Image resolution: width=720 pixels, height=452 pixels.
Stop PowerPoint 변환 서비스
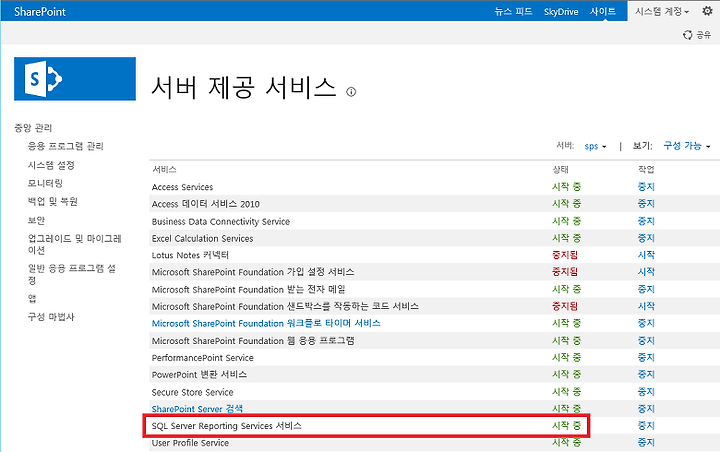[x=646, y=374]
